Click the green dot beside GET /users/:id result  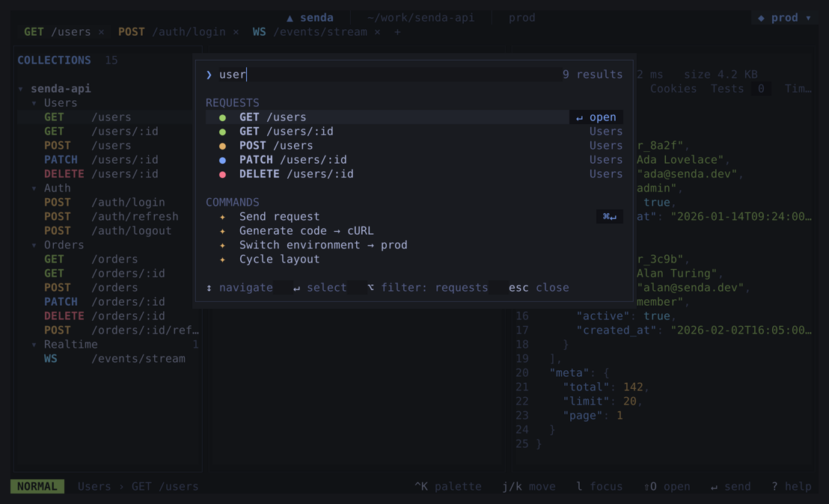click(222, 132)
